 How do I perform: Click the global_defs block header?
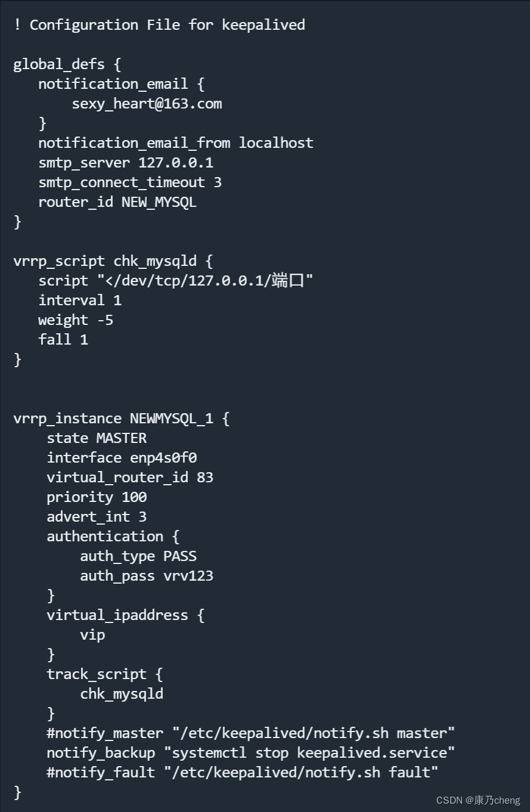[67, 64]
